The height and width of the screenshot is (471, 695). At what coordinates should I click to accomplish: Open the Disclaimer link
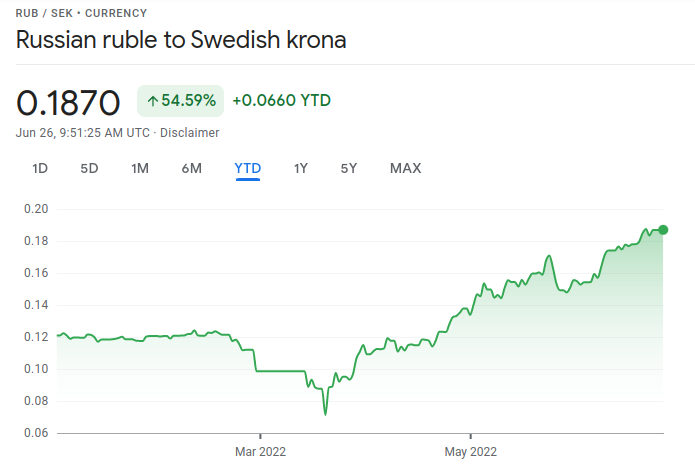click(190, 132)
